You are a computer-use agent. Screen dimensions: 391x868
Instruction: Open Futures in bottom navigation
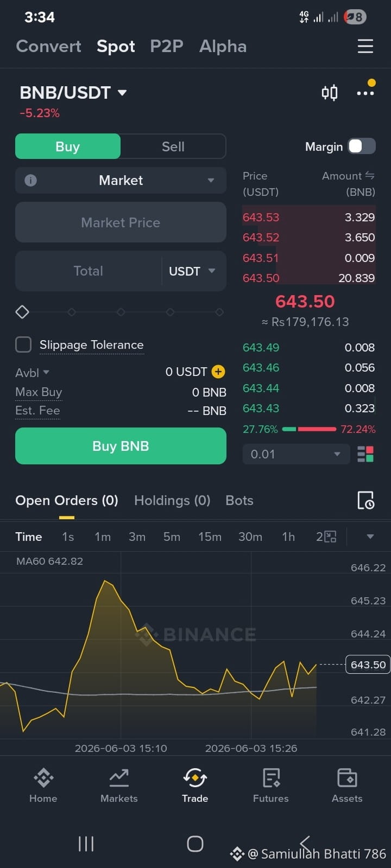coord(271,785)
